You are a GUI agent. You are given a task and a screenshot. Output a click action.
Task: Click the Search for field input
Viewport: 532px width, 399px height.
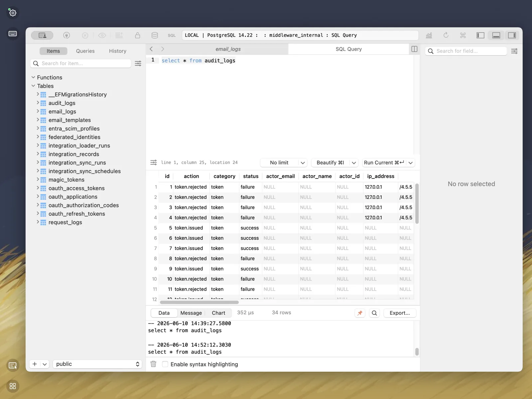pyautogui.click(x=466, y=51)
